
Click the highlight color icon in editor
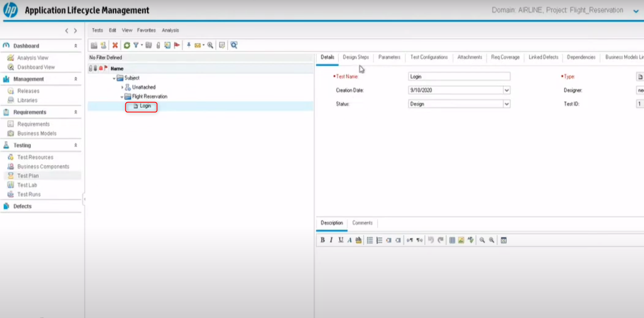point(359,240)
